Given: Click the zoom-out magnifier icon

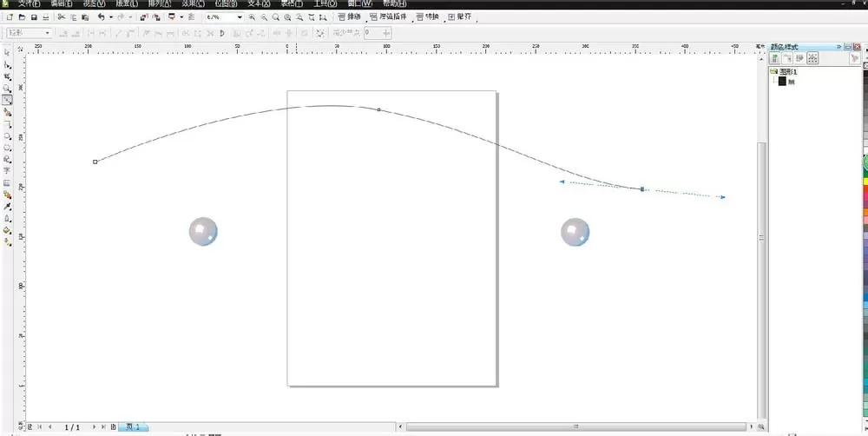Looking at the screenshot, I should click(264, 17).
